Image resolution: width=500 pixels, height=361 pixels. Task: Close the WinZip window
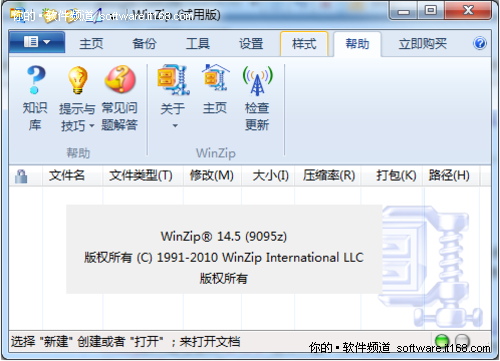click(468, 11)
